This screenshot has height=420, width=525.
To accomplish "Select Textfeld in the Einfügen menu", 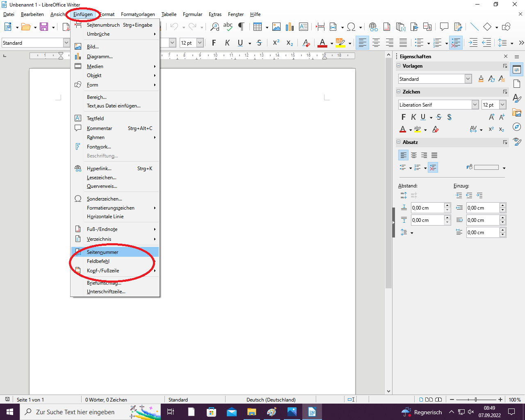I will point(115,118).
